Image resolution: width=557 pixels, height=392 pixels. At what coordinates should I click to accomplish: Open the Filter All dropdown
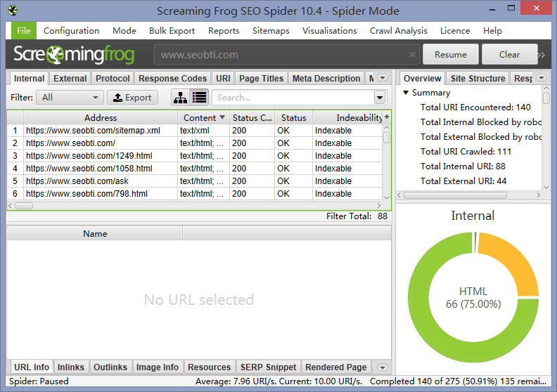[70, 98]
